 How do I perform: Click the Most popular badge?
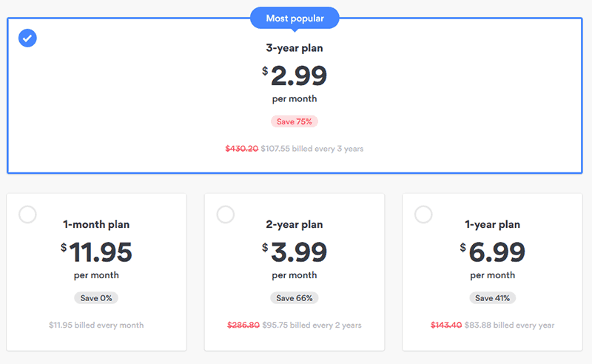point(295,18)
